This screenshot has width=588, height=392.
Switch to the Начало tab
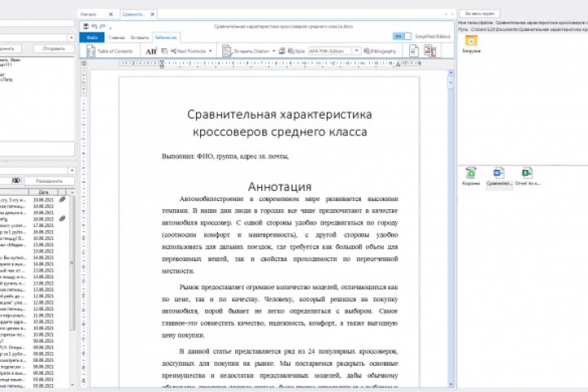[x=88, y=14]
